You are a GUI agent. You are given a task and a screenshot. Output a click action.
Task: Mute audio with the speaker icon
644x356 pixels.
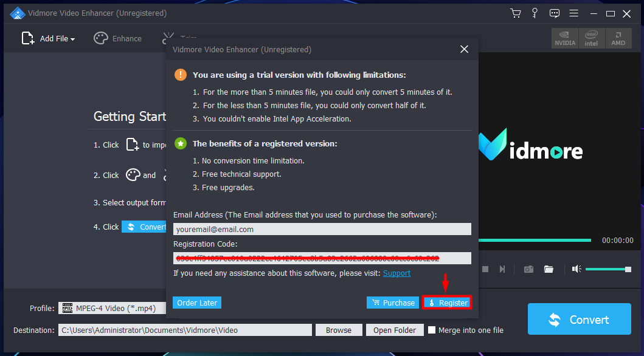[576, 269]
